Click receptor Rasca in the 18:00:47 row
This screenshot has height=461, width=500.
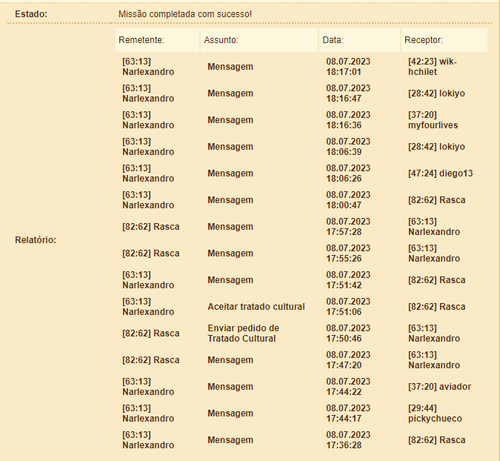(437, 200)
